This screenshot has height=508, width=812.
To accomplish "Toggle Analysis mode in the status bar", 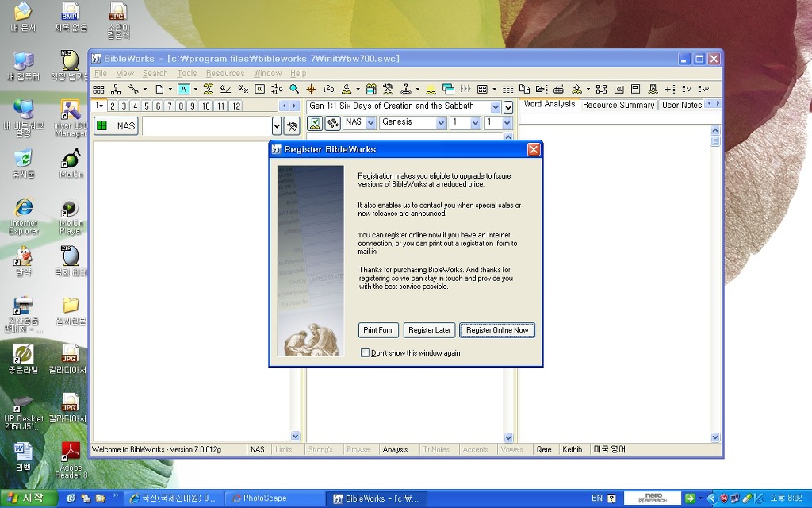I will [x=395, y=449].
